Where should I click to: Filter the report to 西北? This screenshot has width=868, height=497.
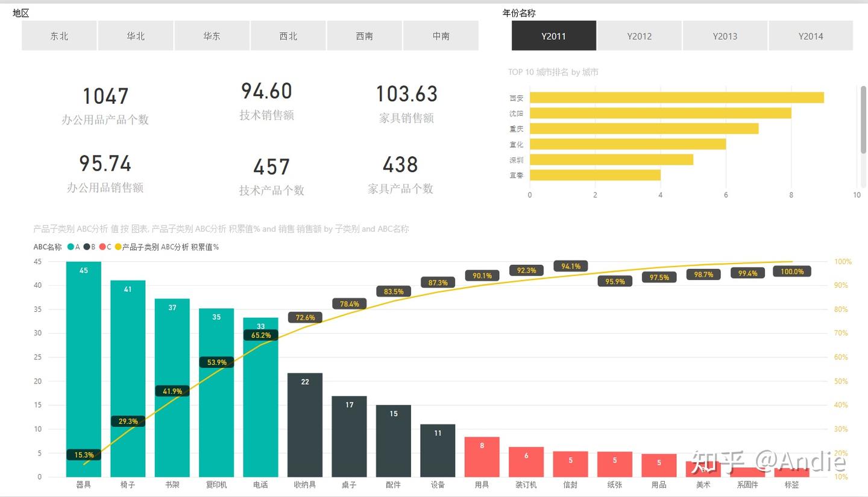coord(288,36)
